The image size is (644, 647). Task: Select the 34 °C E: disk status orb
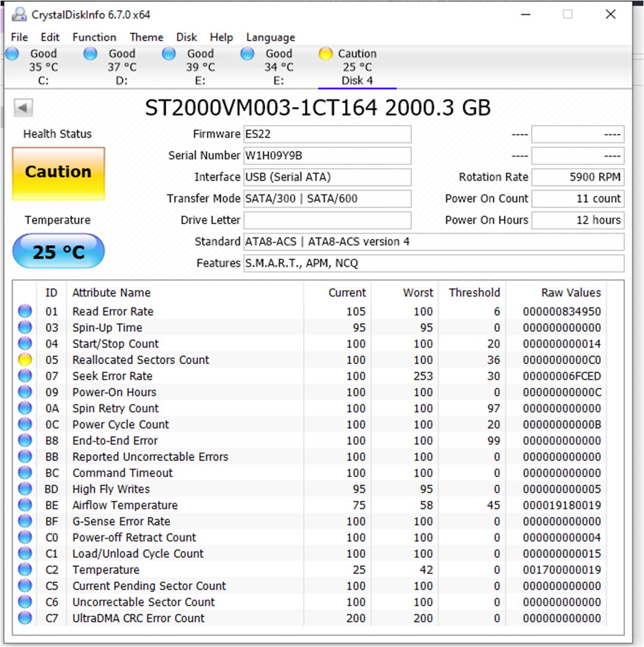tap(247, 54)
